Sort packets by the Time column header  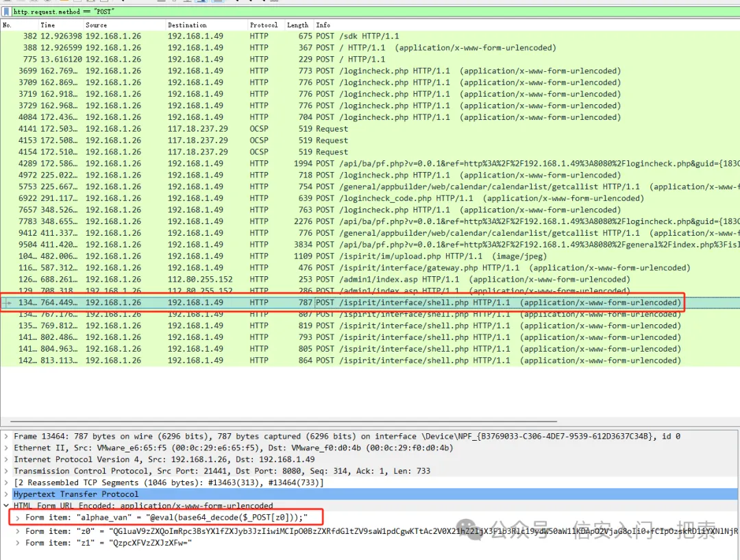click(x=48, y=25)
